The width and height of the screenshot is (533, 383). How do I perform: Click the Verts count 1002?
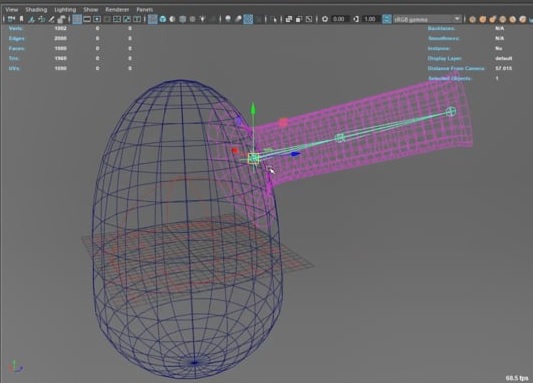pyautogui.click(x=61, y=28)
